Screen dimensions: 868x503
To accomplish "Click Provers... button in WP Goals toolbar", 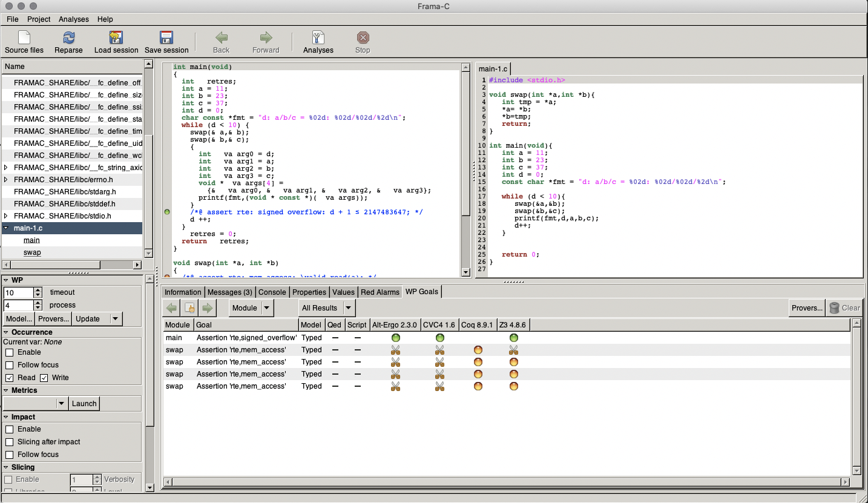I will pyautogui.click(x=807, y=308).
